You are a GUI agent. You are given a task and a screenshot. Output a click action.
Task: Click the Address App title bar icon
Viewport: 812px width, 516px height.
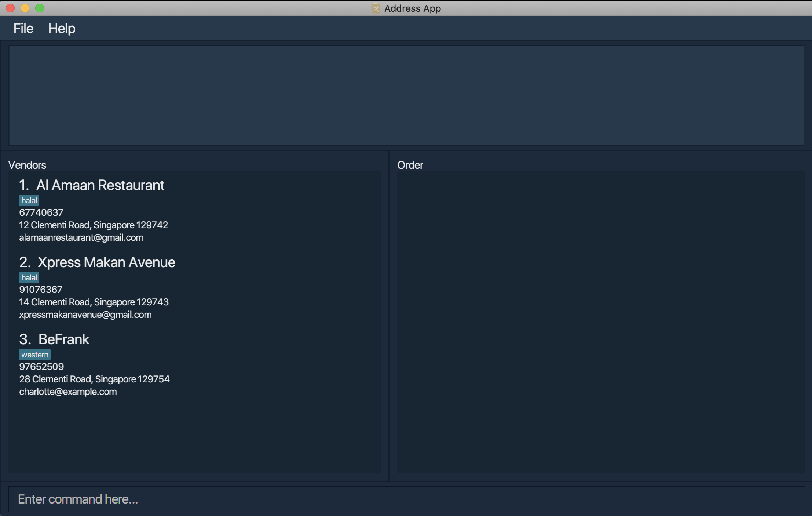(x=376, y=8)
